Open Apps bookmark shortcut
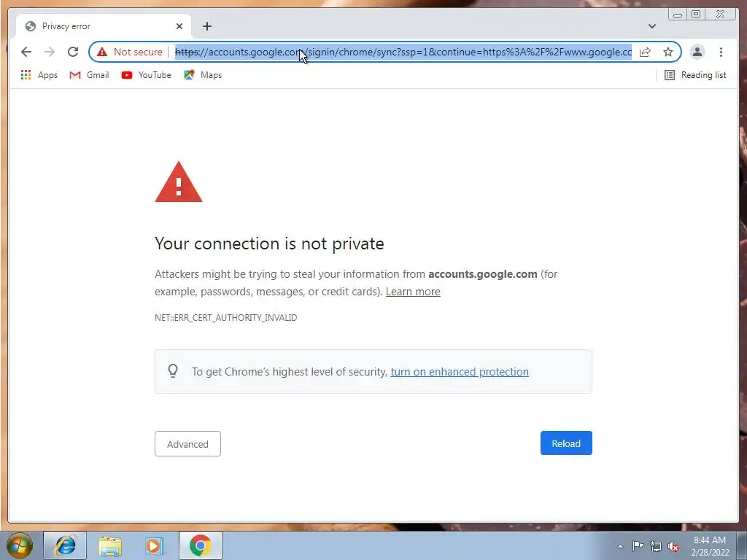This screenshot has height=560, width=747. point(39,75)
